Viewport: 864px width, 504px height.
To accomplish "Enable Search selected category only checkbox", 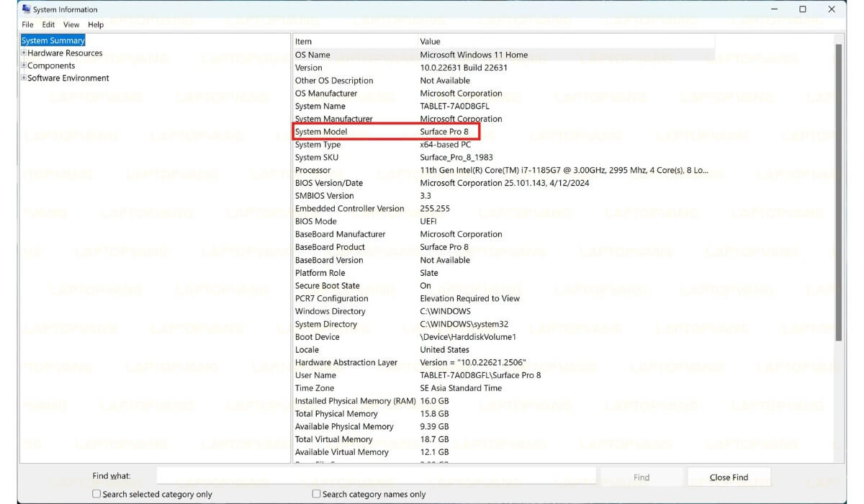I will (96, 494).
